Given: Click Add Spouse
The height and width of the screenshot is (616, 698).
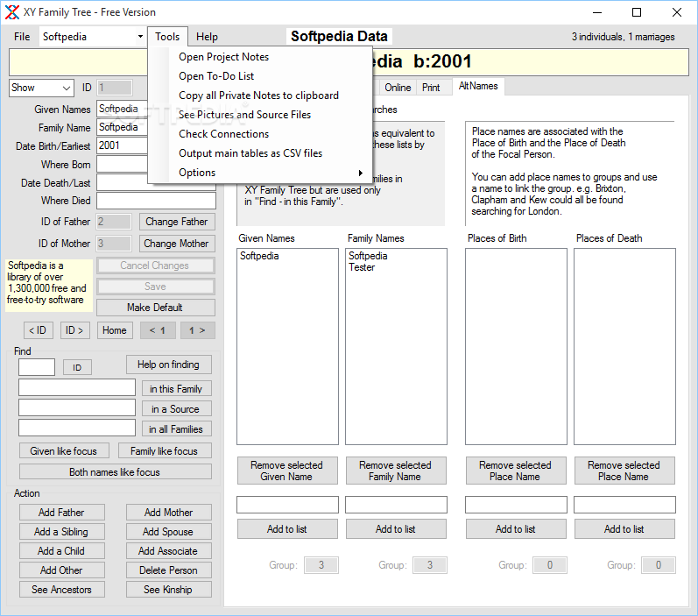Looking at the screenshot, I should click(169, 531).
